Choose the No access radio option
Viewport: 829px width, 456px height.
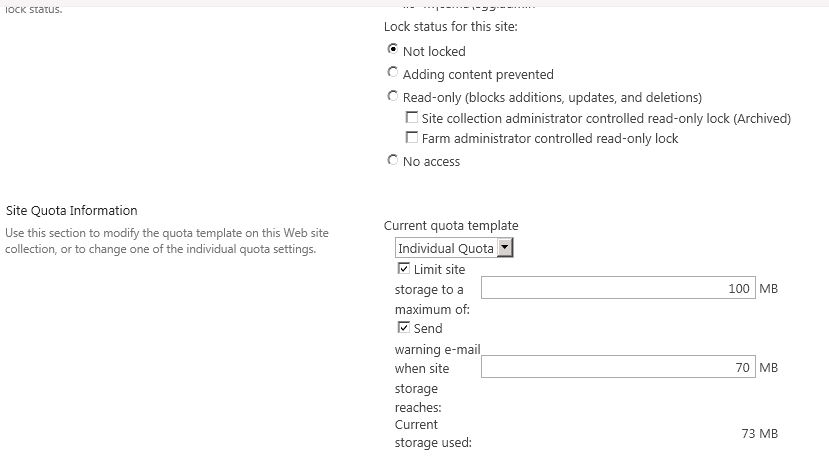tap(392, 160)
